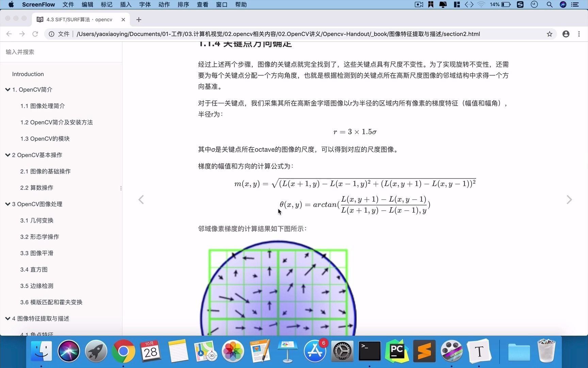Click the 输入并搜索 search field

point(61,52)
